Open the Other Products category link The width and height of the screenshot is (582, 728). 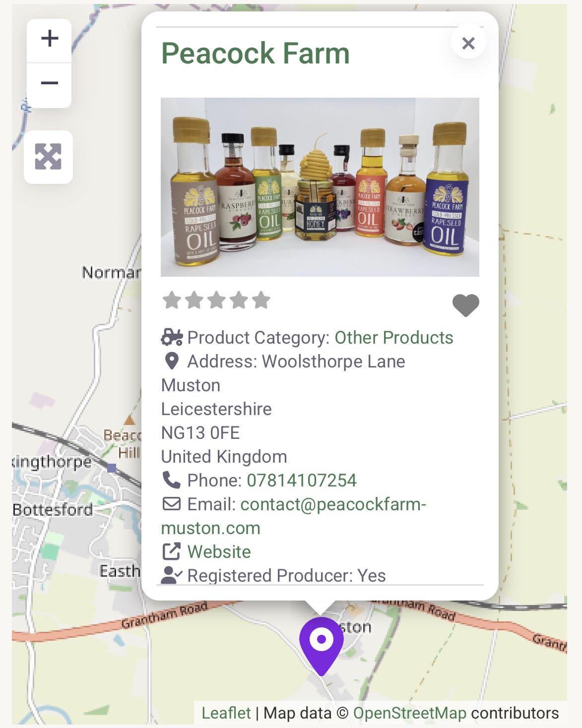pos(394,338)
